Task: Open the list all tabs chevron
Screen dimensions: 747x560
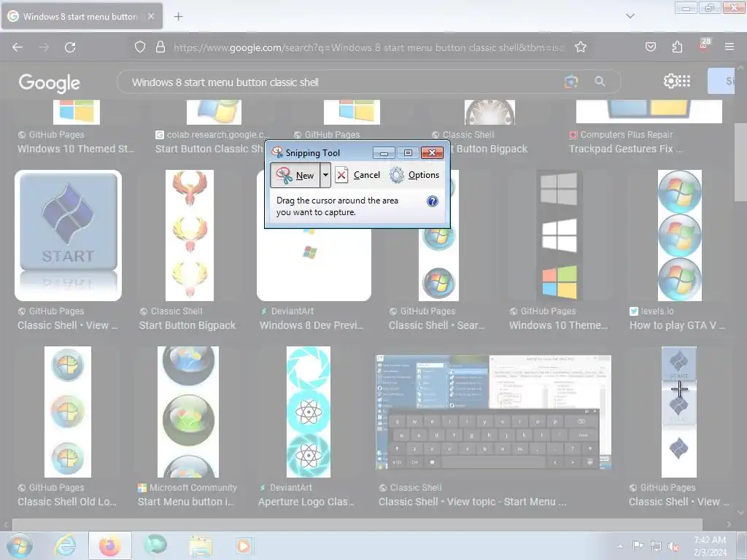Action: [630, 16]
